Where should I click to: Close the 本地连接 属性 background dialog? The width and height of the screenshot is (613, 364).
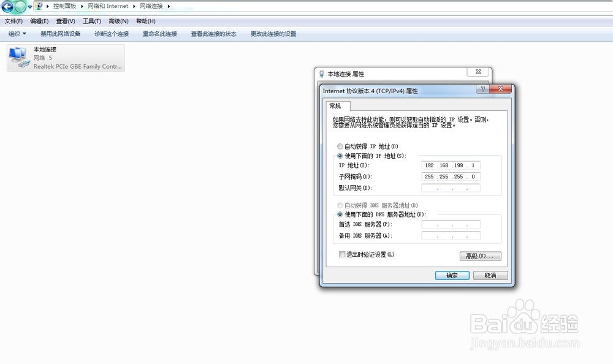[x=478, y=72]
